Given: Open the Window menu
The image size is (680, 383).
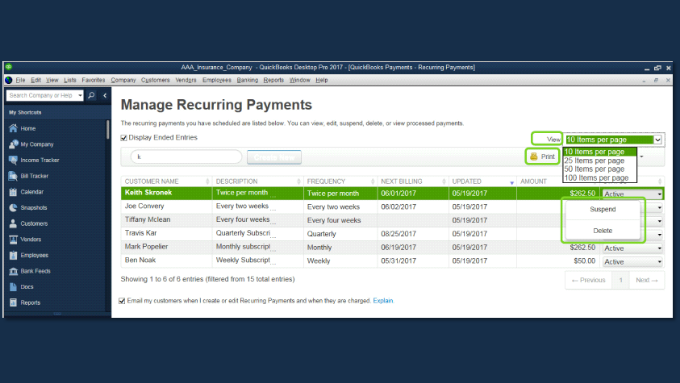Looking at the screenshot, I should (x=300, y=80).
